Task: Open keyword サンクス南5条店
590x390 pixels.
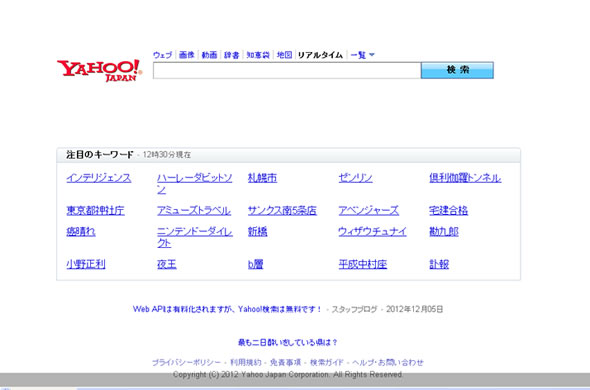Action: 282,210
